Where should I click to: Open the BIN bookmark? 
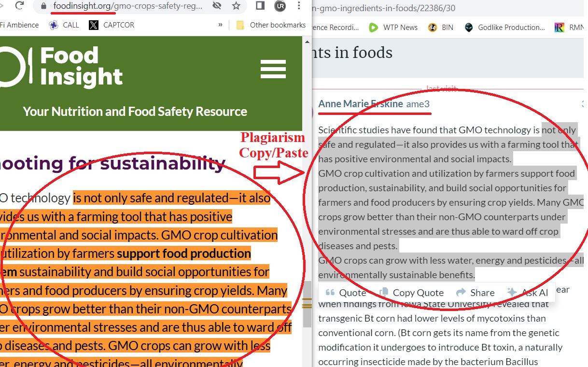coord(441,28)
